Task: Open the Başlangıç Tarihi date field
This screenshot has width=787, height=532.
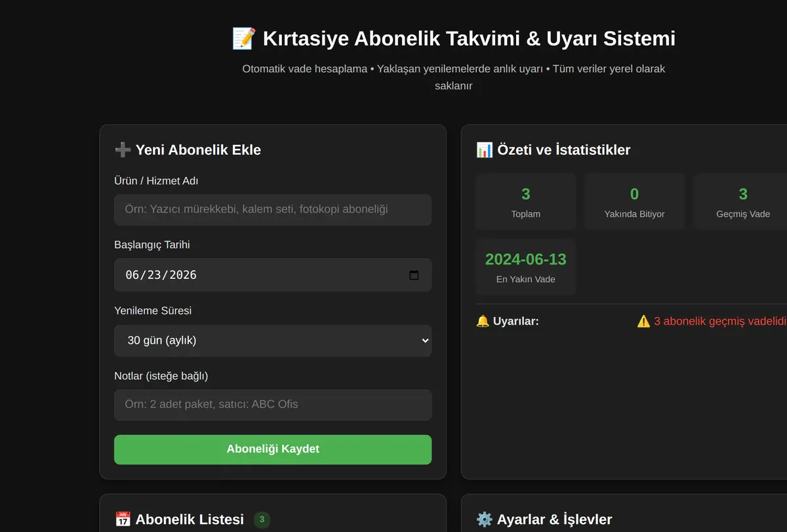Action: [x=273, y=275]
